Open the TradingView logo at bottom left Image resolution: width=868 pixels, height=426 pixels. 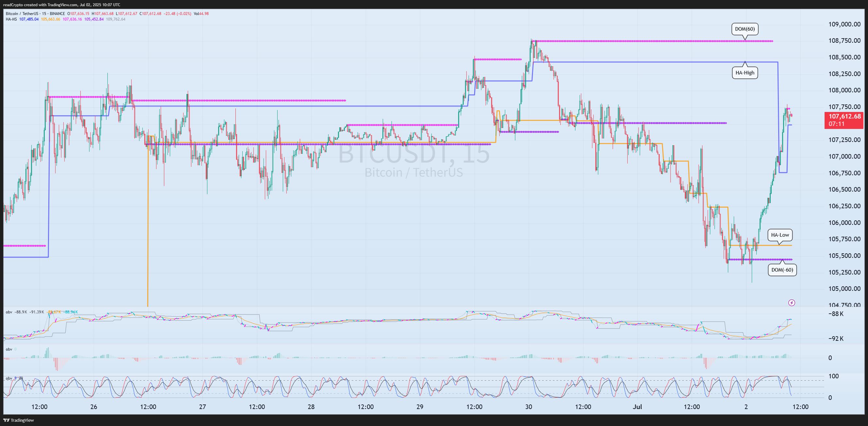19,420
